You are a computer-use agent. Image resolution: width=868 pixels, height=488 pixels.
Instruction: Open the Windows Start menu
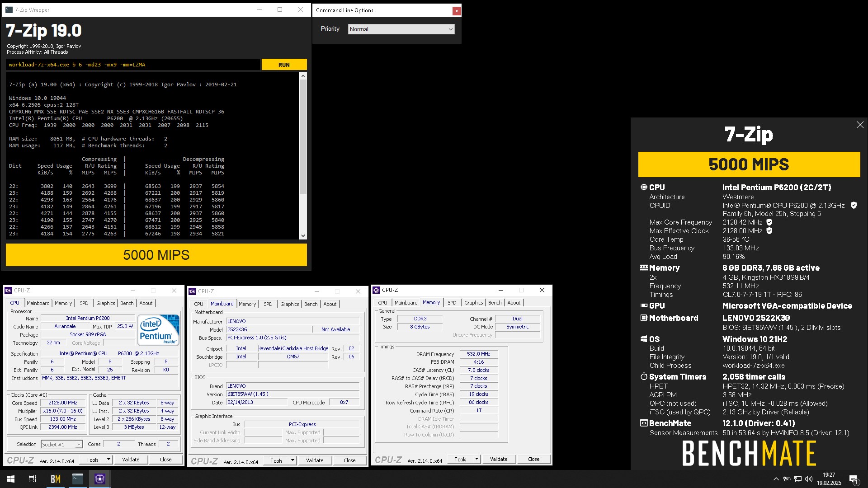coord(11,479)
